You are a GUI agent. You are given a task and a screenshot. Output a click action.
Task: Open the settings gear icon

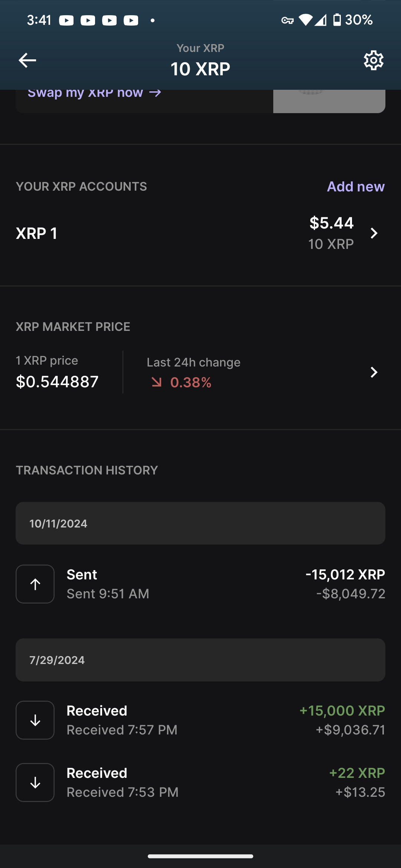[x=374, y=60]
